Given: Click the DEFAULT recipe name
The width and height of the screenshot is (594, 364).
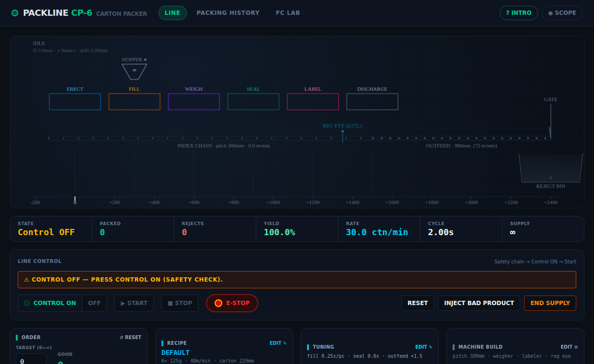Looking at the screenshot, I should tap(175, 353).
